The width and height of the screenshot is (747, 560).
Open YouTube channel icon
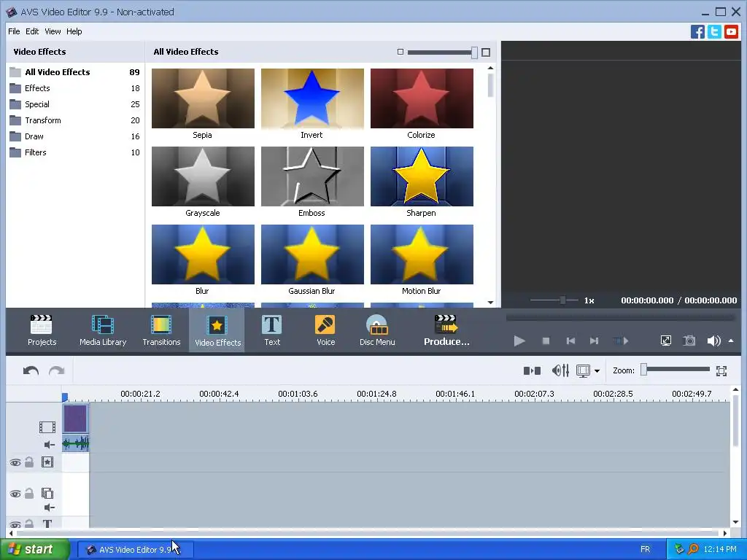[x=731, y=32]
